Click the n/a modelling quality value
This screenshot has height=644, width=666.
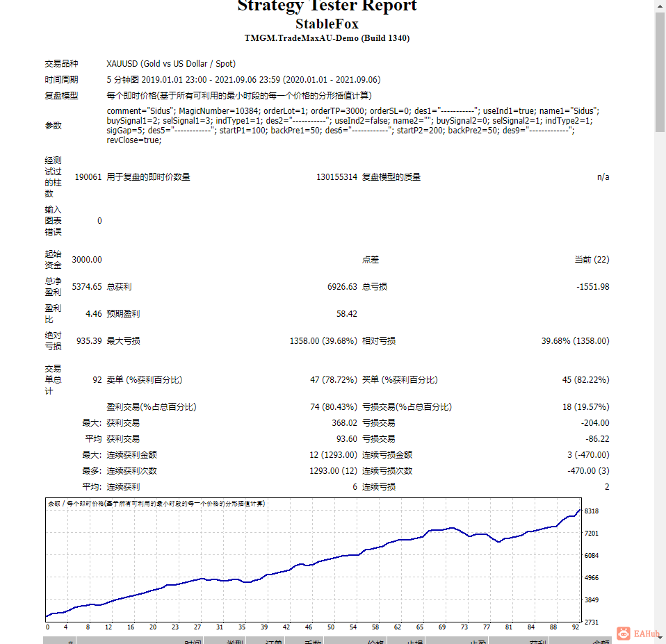(603, 177)
